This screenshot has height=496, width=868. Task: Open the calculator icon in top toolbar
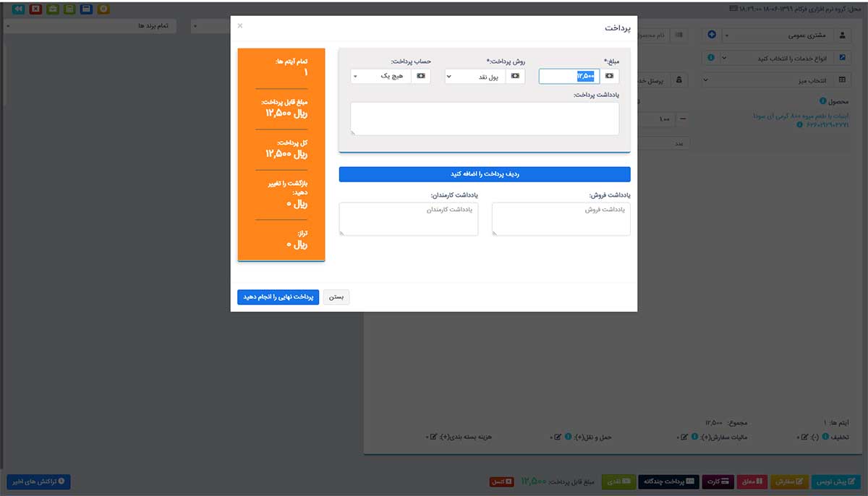click(69, 9)
